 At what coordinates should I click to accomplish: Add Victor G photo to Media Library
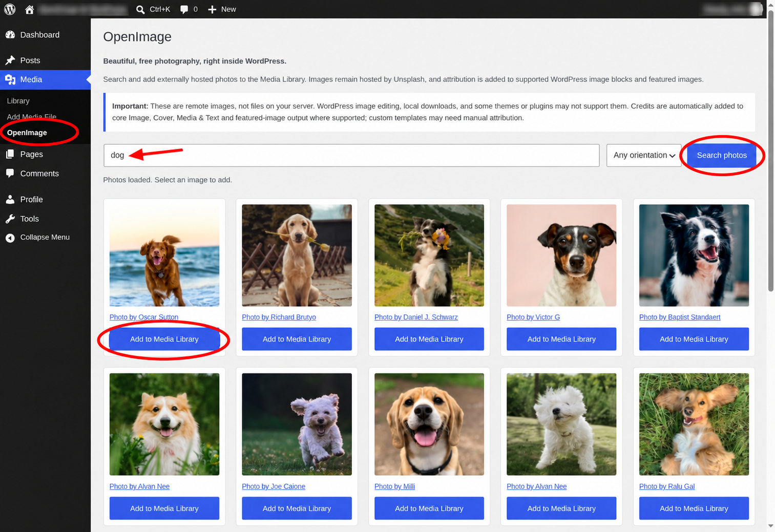point(561,339)
